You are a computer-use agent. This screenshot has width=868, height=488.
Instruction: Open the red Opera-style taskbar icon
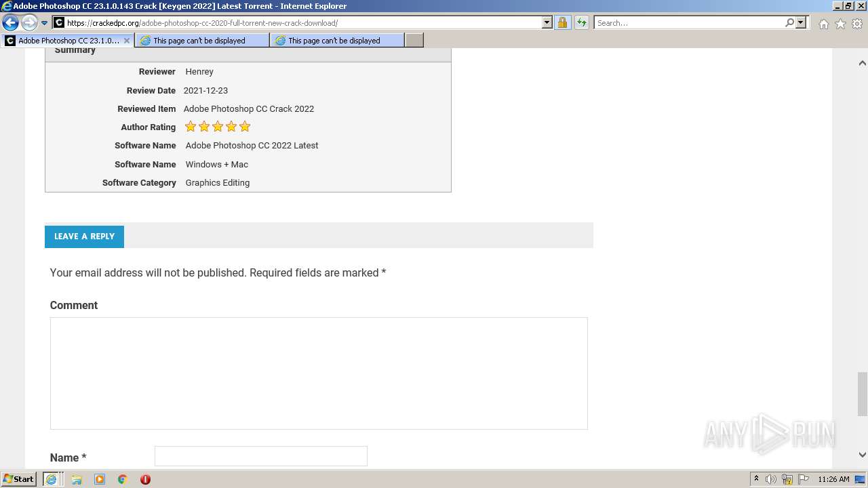[x=145, y=479]
